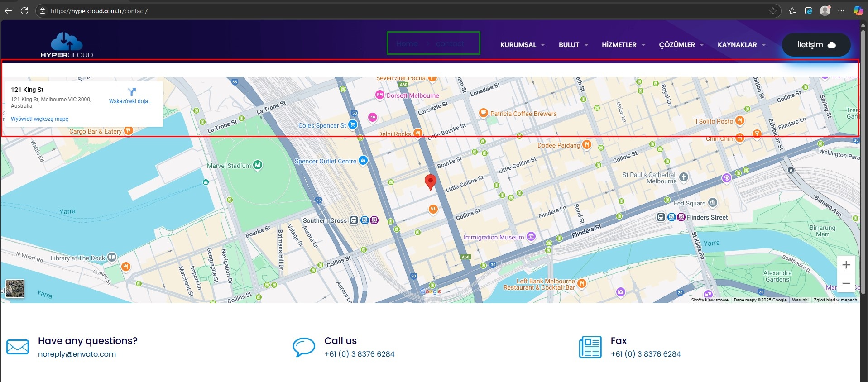Image resolution: width=868 pixels, height=382 pixels.
Task: Click the Fax phone number
Action: pyautogui.click(x=646, y=354)
